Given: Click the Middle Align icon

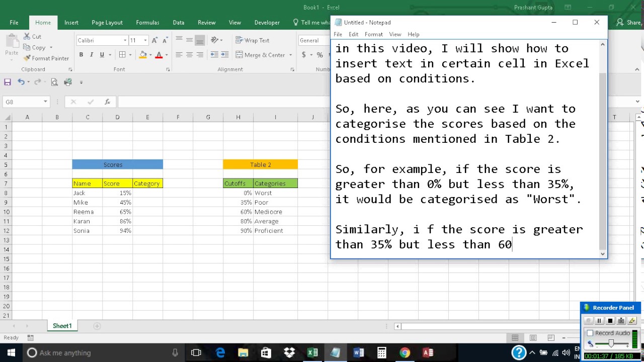Looking at the screenshot, I should point(189,40).
